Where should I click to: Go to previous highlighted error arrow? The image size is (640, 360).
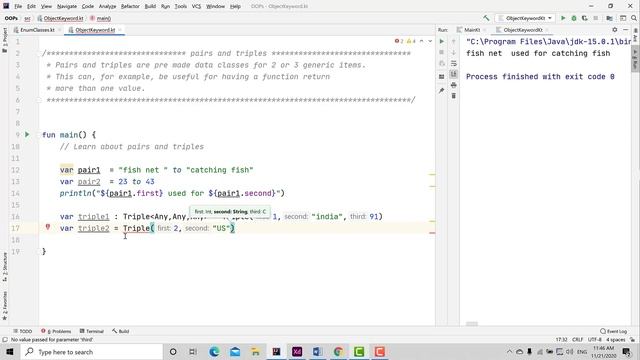422,41
